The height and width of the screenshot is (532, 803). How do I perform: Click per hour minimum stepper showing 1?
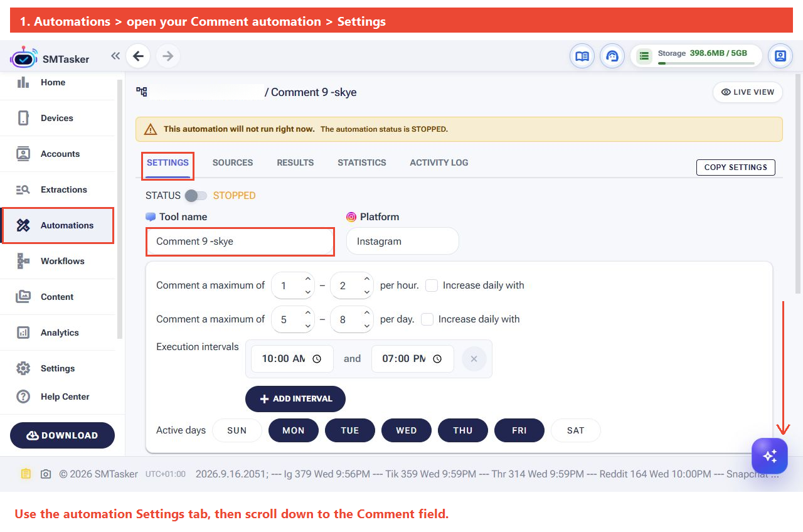pos(293,285)
